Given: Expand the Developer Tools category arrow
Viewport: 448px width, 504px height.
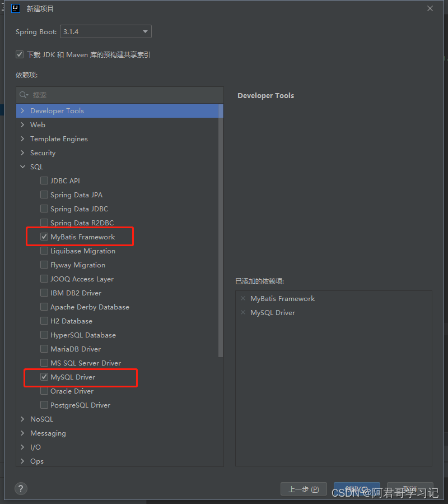Looking at the screenshot, I should click(x=22, y=110).
